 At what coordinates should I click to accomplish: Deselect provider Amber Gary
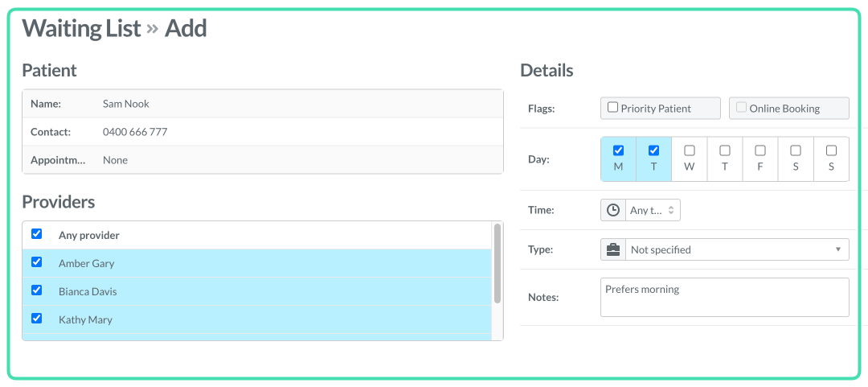(36, 261)
